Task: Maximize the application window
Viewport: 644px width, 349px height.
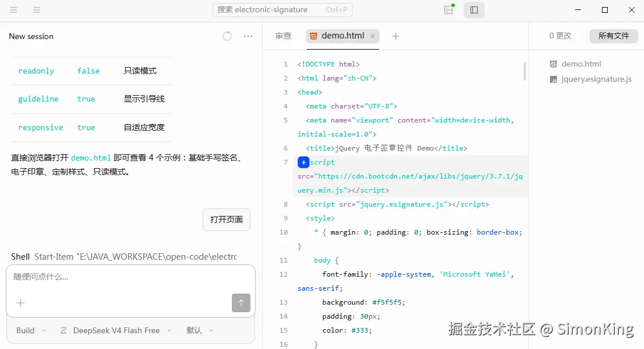Action: point(604,10)
